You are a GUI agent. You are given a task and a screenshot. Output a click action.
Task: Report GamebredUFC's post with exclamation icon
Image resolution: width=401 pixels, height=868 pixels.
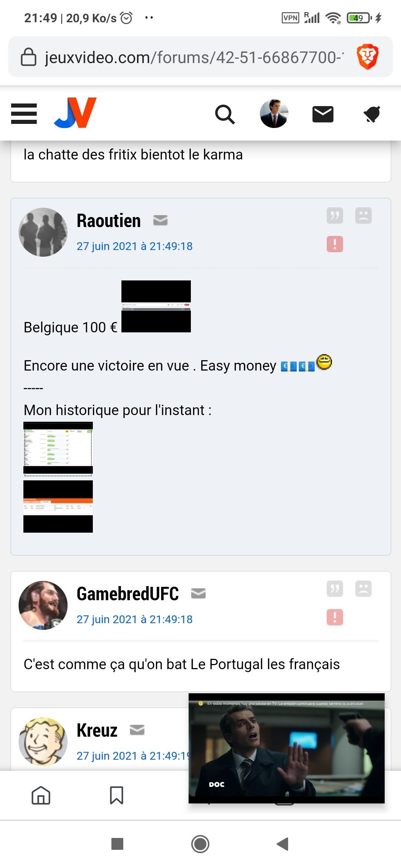(335, 617)
